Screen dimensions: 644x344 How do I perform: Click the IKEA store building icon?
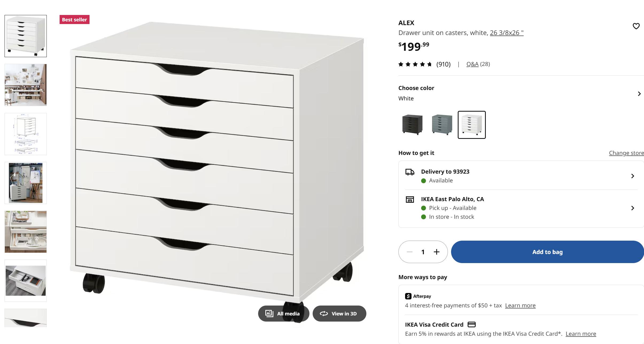pos(410,200)
